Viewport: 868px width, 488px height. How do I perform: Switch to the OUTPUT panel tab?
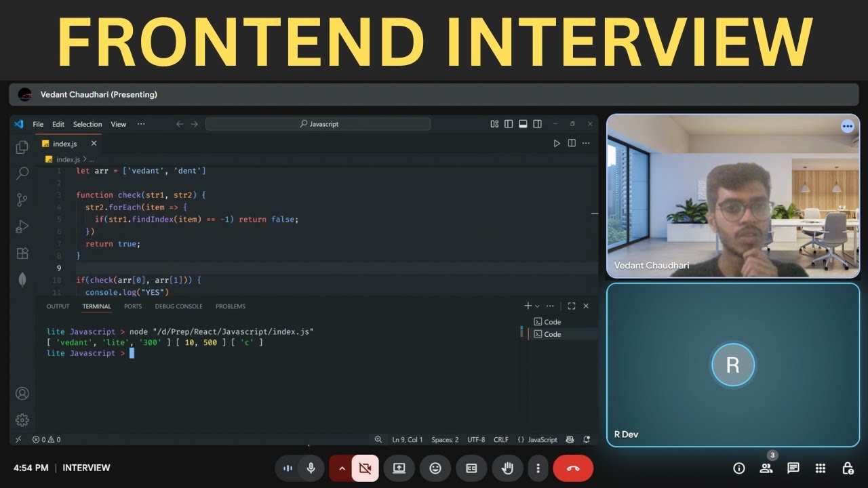(58, 306)
